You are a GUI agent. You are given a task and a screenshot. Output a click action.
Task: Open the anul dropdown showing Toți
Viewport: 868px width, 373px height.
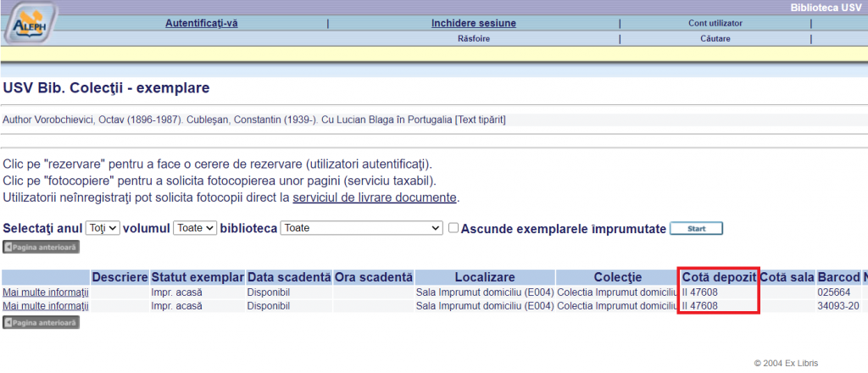point(103,228)
